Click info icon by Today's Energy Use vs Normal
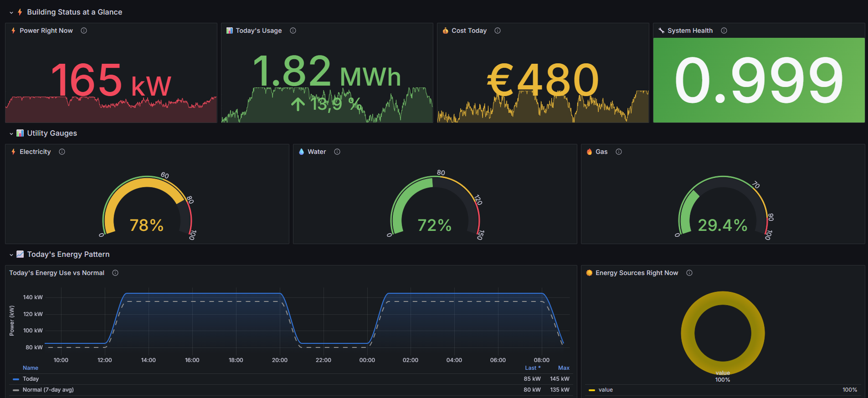868x398 pixels. (115, 273)
